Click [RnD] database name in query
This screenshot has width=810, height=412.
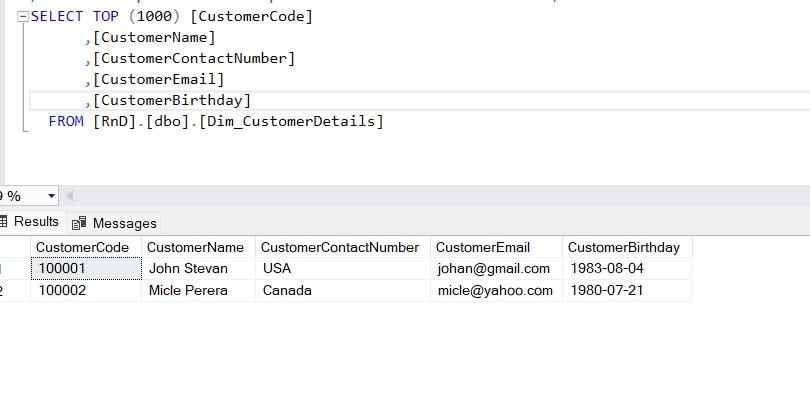point(115,121)
